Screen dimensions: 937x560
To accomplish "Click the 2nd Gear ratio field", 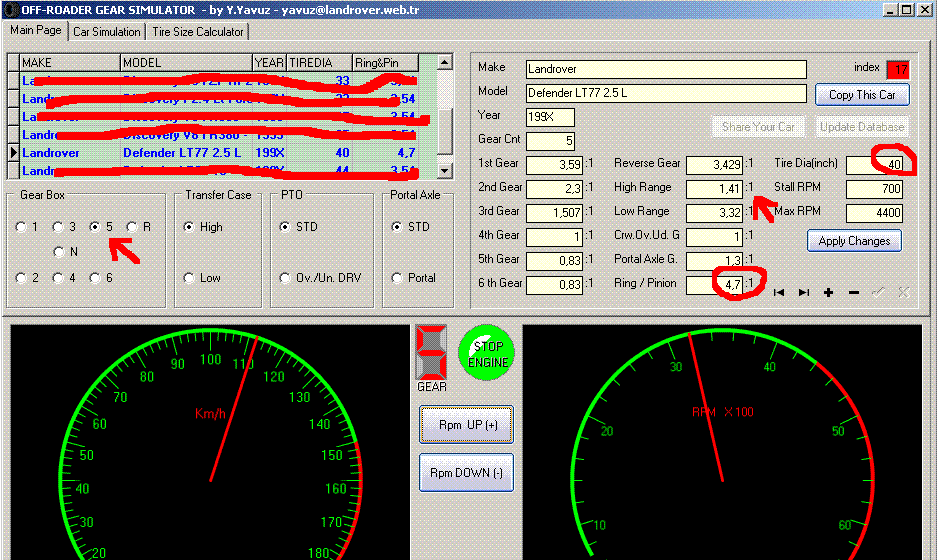I will [x=554, y=189].
